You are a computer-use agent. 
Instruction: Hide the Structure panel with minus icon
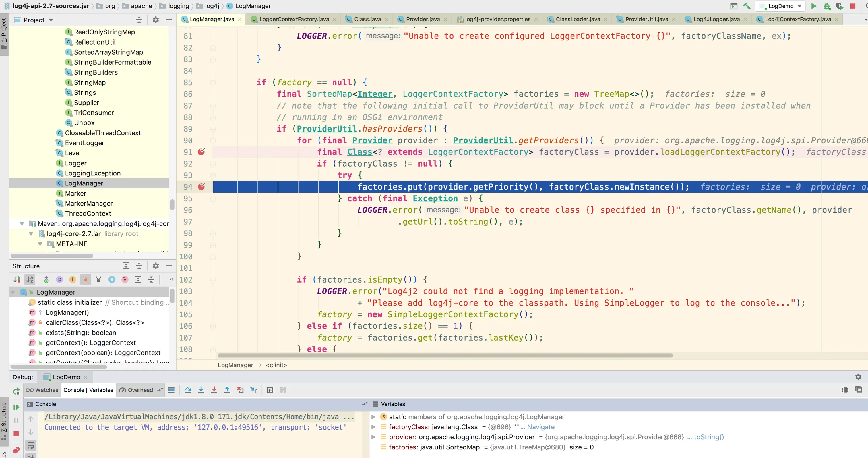169,266
